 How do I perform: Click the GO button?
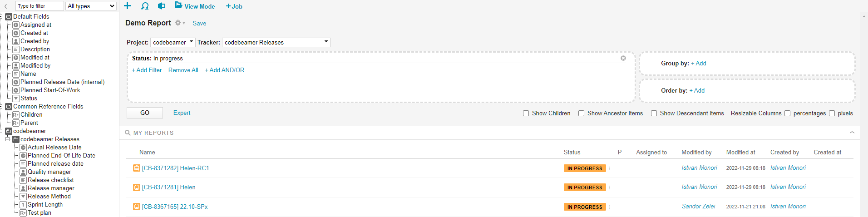pyautogui.click(x=145, y=113)
